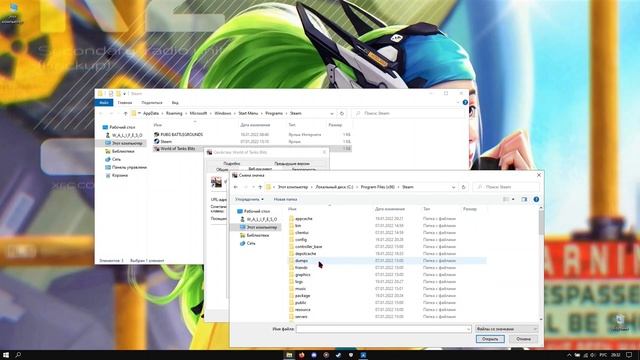Select the dumps folder row
640x360 pixels.
tap(387, 260)
